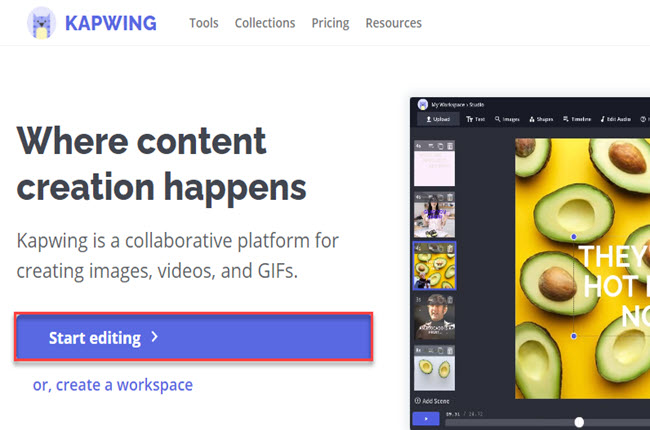Delete the first pink scene with trash icon

pos(450,146)
